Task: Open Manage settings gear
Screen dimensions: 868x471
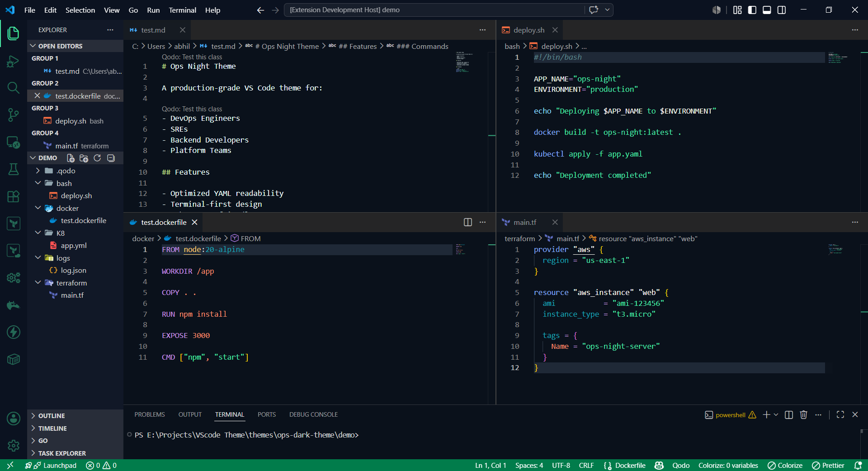Action: pyautogui.click(x=14, y=446)
